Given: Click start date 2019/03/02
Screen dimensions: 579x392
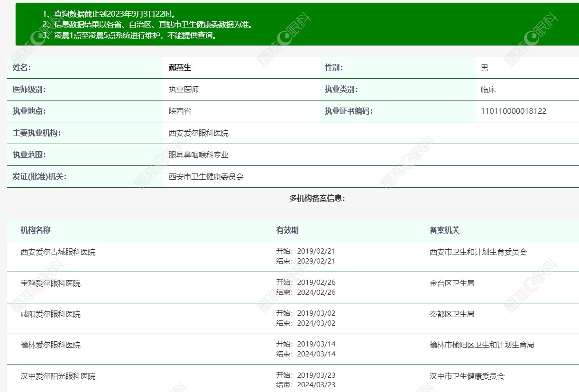Looking at the screenshot, I should click(x=316, y=313).
